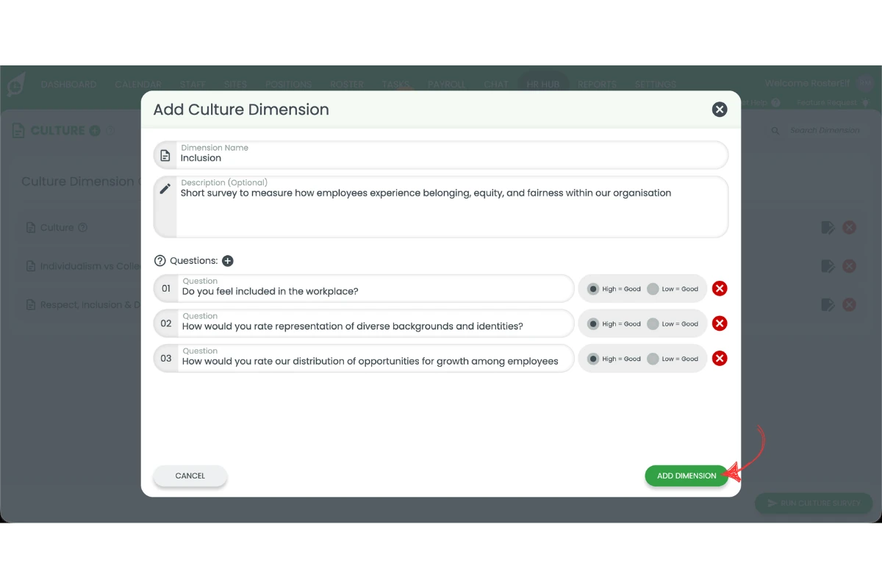Select High = Good for question 03
The width and height of the screenshot is (882, 588).
tap(593, 359)
